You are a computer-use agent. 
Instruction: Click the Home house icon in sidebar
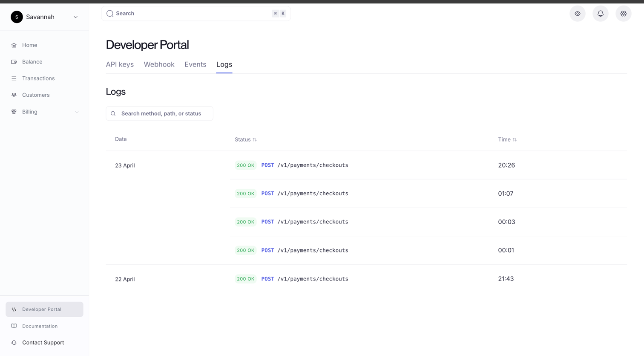pos(14,45)
